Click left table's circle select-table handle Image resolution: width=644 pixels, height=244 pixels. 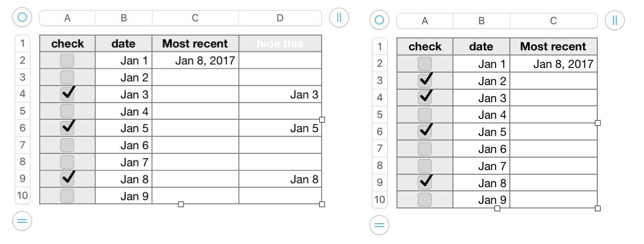click(x=22, y=18)
